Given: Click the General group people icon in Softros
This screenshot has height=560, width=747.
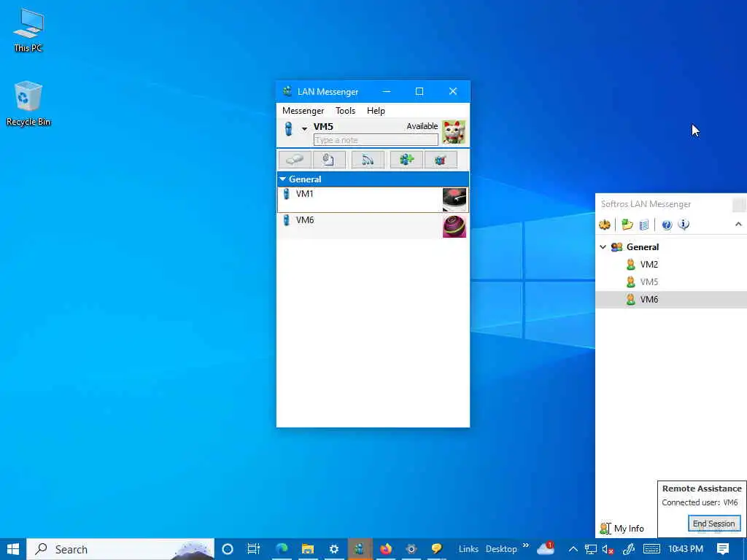Looking at the screenshot, I should click(617, 246).
